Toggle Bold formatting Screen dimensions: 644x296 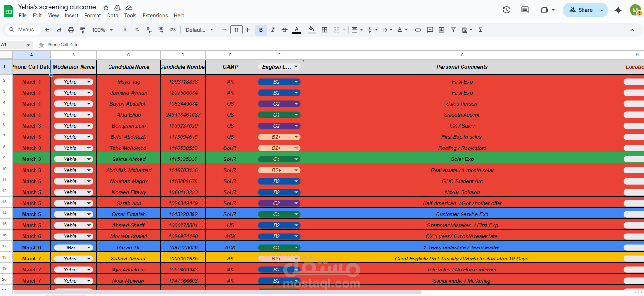coord(261,30)
